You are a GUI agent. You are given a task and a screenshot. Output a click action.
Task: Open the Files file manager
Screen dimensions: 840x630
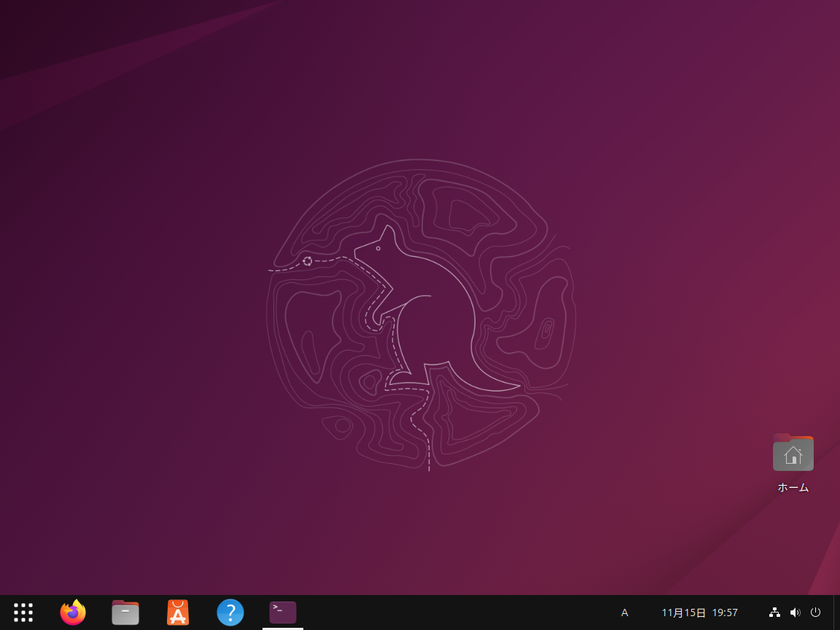click(125, 612)
